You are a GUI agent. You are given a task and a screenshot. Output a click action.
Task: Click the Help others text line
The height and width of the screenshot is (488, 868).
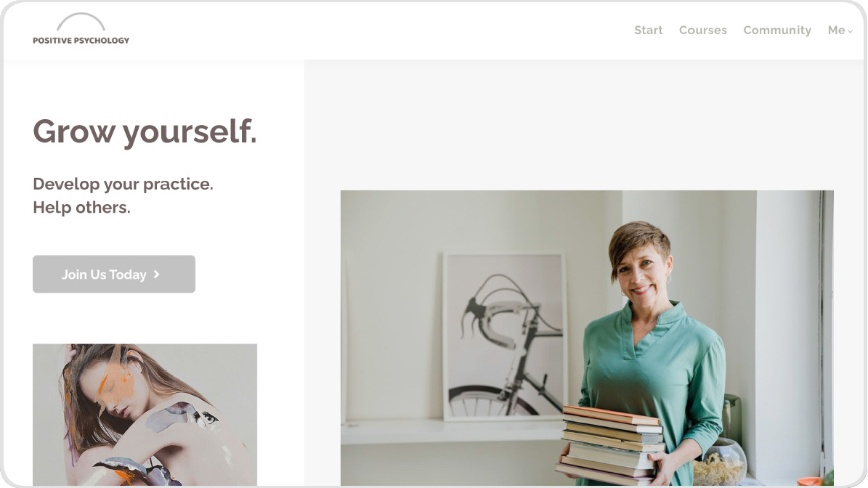(81, 207)
